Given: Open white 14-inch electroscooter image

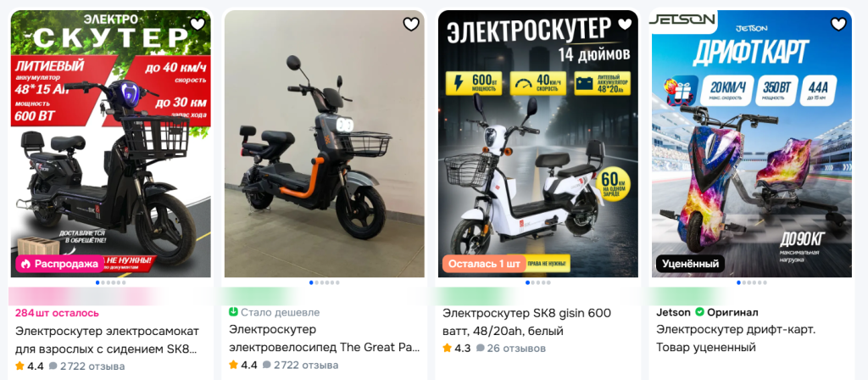Looking at the screenshot, I should pyautogui.click(x=537, y=143).
